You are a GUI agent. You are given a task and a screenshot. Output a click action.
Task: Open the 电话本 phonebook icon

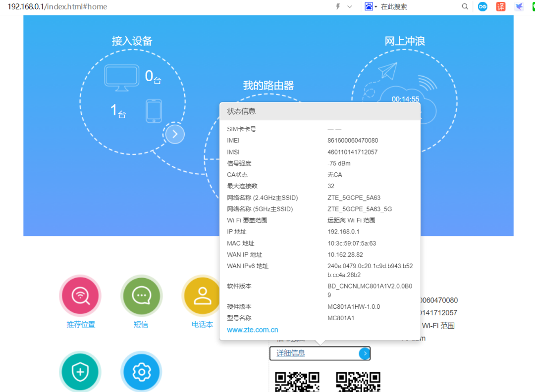(202, 295)
